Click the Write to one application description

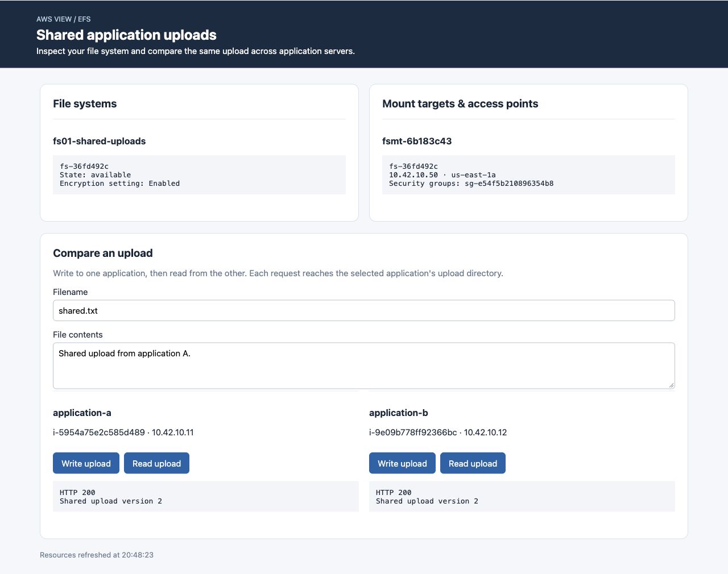pyautogui.click(x=278, y=273)
